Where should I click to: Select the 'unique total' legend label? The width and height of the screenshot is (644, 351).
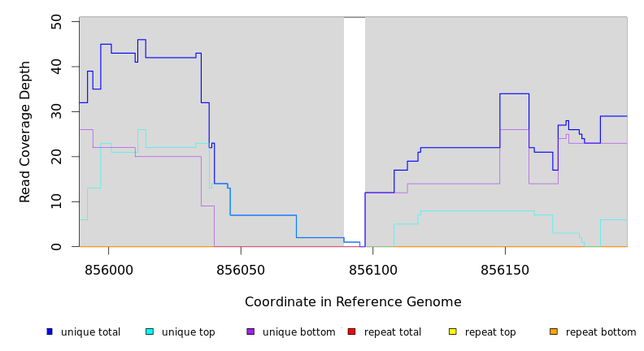tap(90, 332)
